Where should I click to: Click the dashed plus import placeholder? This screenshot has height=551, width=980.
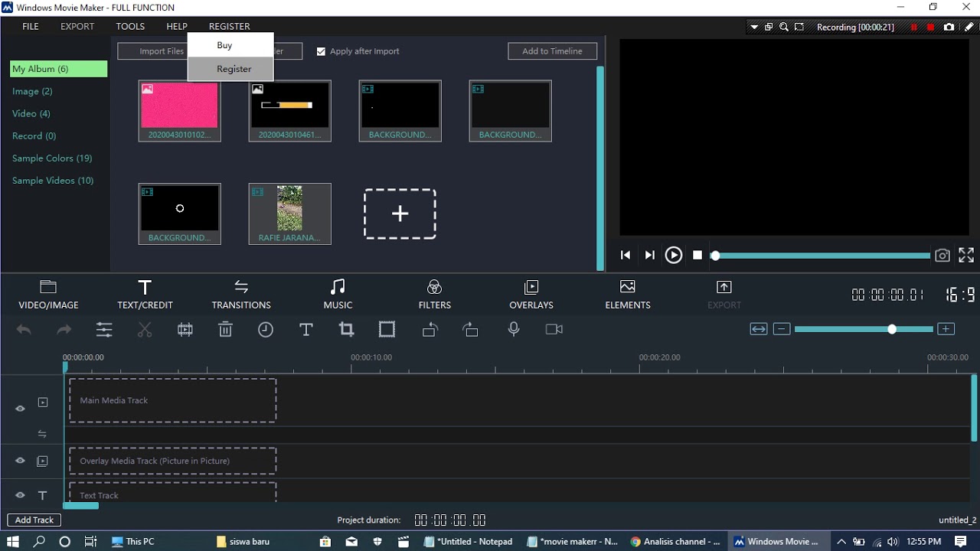point(400,214)
